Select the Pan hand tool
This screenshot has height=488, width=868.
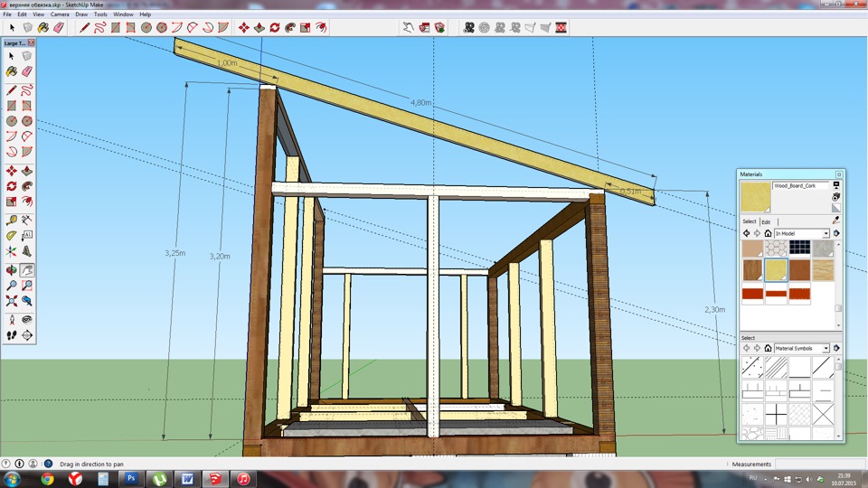tap(27, 269)
